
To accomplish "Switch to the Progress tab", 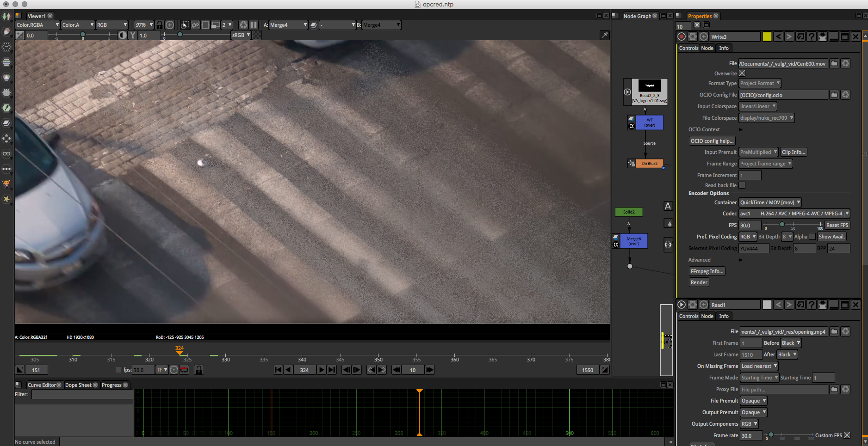I will click(112, 385).
